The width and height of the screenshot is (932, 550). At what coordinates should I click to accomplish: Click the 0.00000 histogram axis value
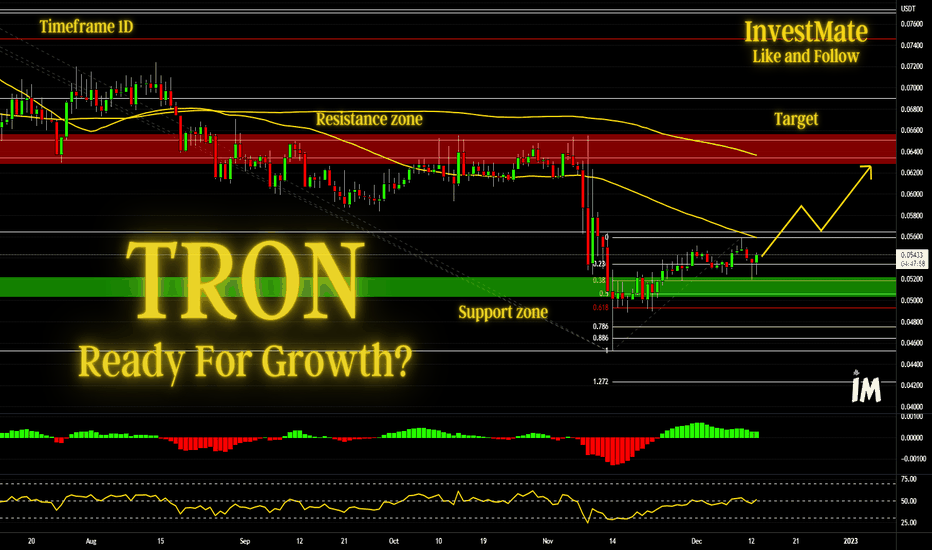pyautogui.click(x=912, y=438)
